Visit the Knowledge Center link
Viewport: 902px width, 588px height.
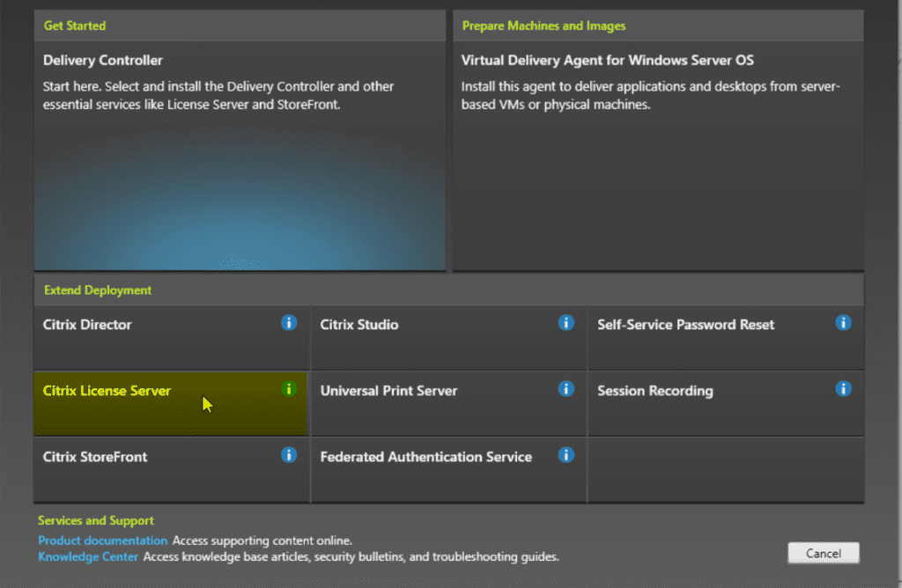(87, 557)
